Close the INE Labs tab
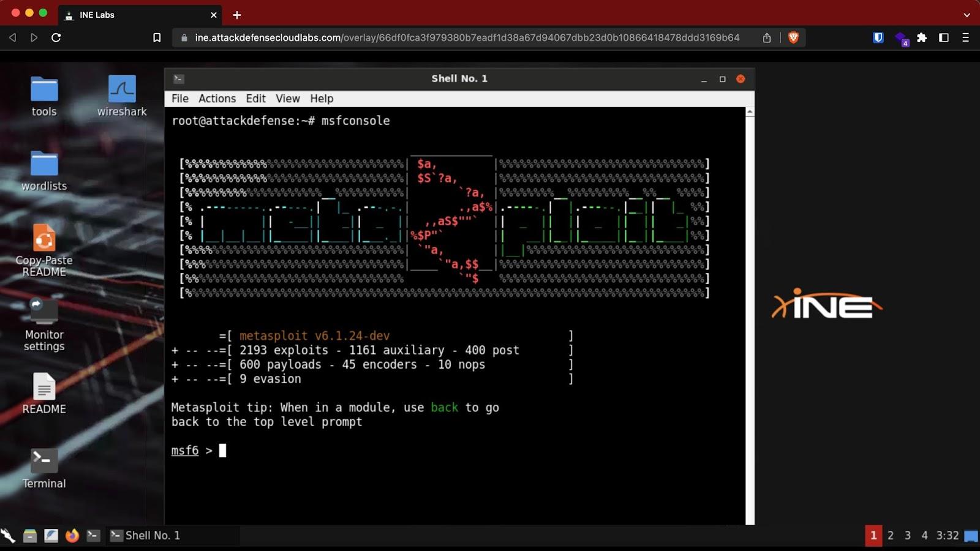 tap(213, 15)
